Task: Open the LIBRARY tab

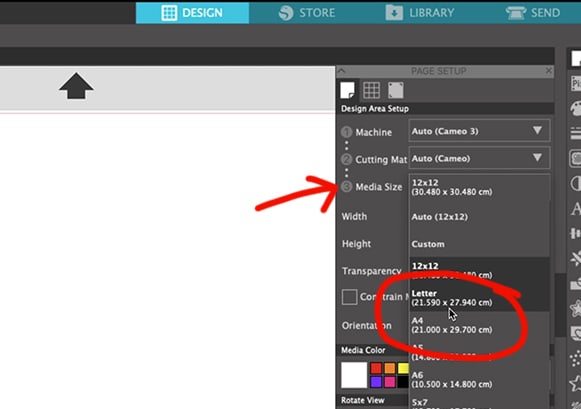Action: pyautogui.click(x=420, y=13)
